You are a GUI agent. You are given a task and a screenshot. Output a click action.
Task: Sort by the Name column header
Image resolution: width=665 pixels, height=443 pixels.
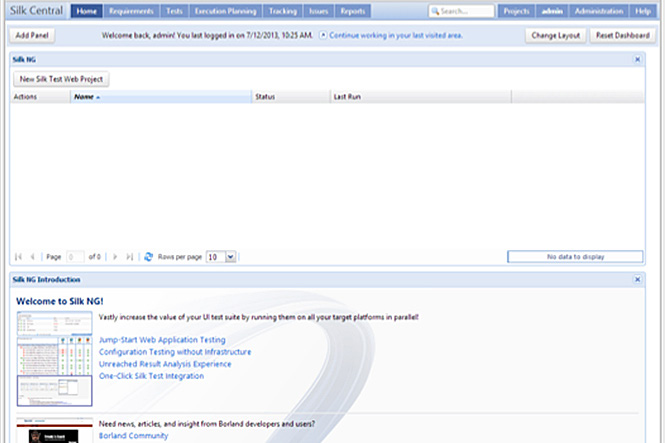(x=161, y=97)
